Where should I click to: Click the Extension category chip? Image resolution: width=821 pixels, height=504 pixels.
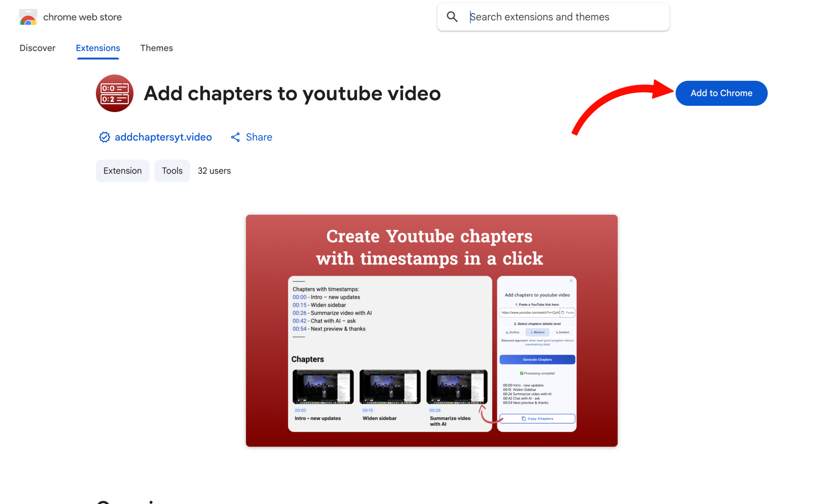click(x=123, y=171)
